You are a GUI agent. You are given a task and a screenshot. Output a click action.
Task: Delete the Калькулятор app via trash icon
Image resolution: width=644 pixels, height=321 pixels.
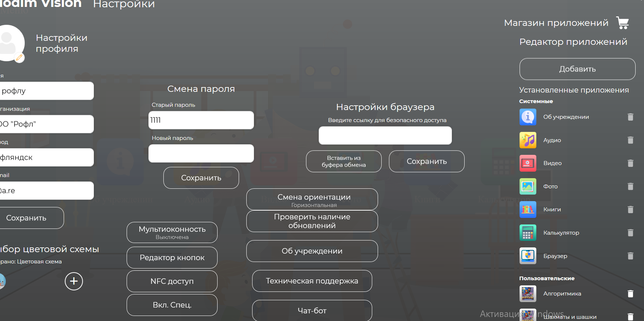coord(631,233)
